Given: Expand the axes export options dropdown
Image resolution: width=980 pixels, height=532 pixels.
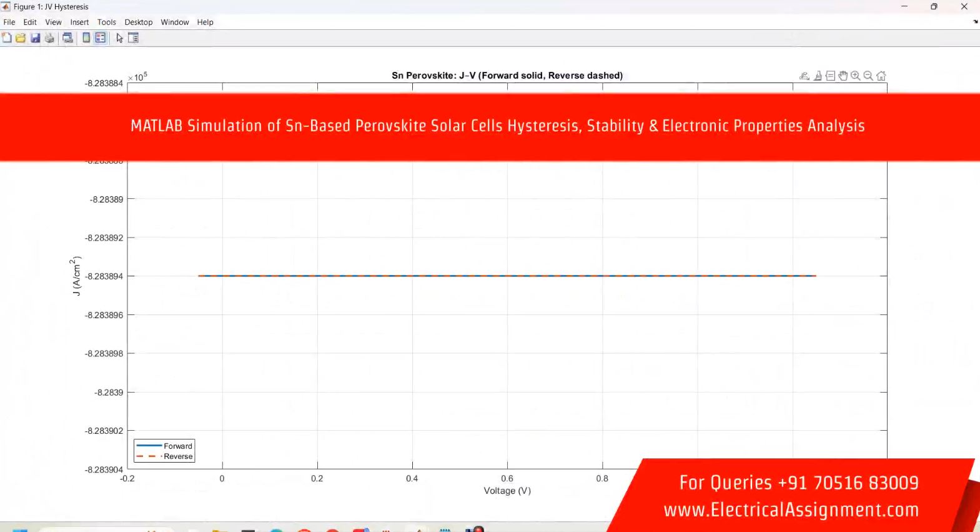Looking at the screenshot, I should coord(804,76).
